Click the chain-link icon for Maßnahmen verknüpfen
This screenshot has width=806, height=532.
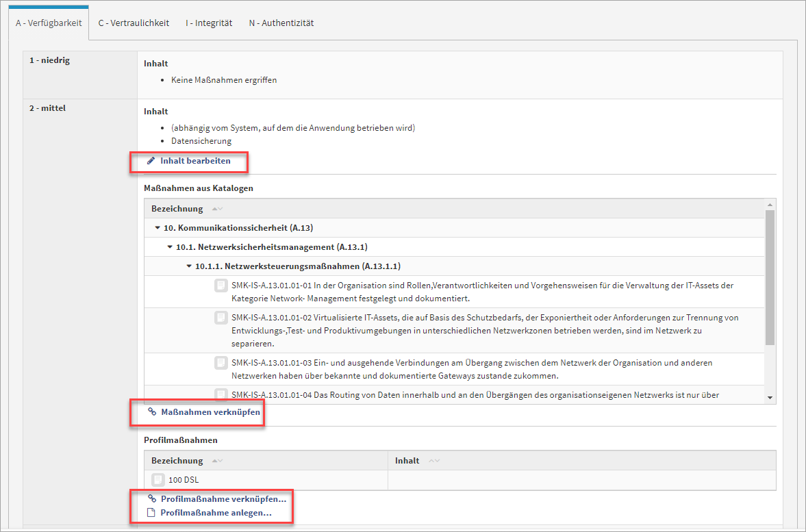pyautogui.click(x=151, y=412)
